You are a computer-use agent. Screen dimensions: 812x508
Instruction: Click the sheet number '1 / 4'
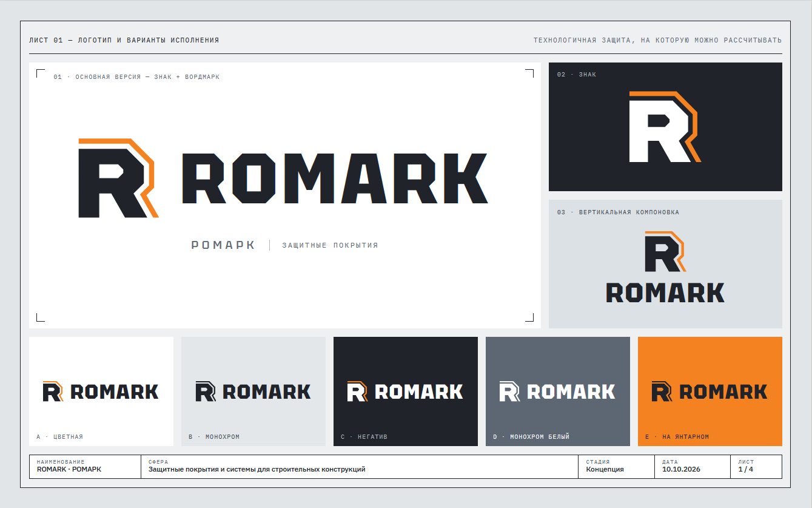point(746,469)
